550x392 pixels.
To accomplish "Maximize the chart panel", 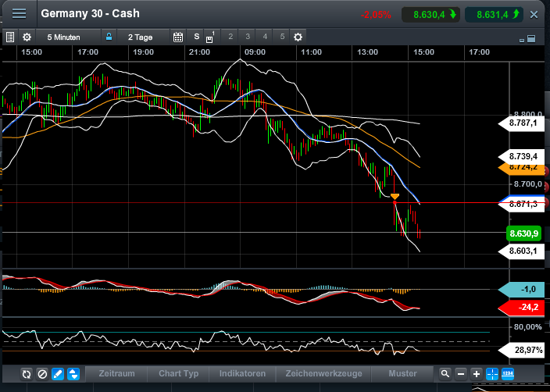I will (531, 38).
